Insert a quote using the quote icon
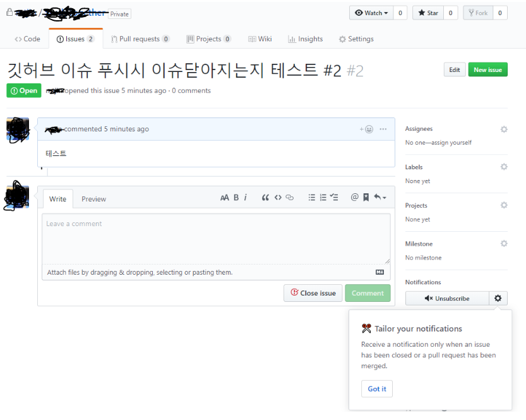Viewport: 526px width, 420px height. click(265, 198)
